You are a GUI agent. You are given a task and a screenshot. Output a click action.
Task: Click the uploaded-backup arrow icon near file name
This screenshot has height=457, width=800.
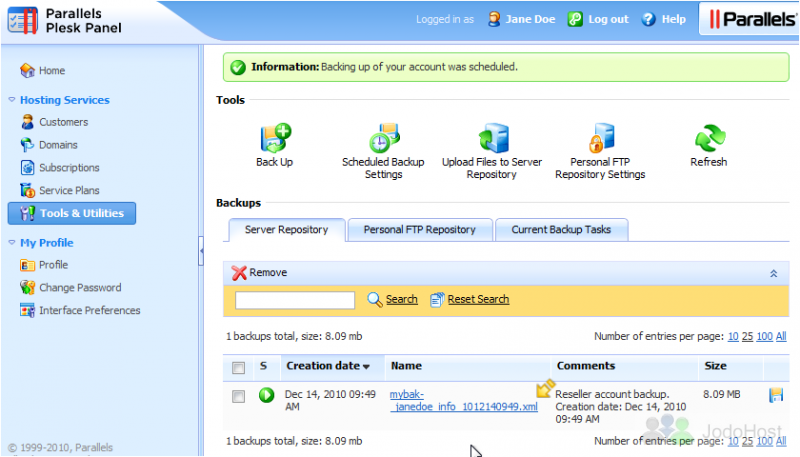point(544,389)
